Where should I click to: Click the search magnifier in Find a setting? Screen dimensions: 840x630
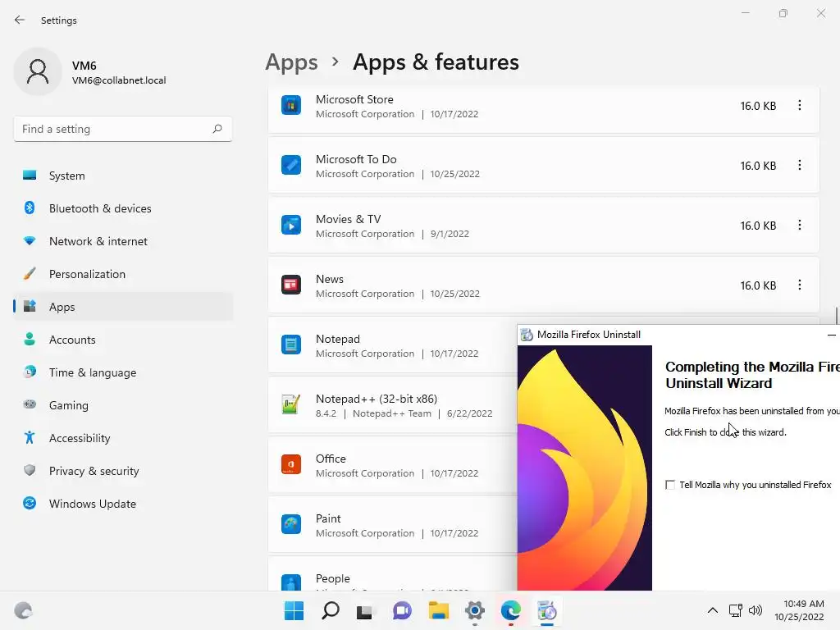(217, 129)
